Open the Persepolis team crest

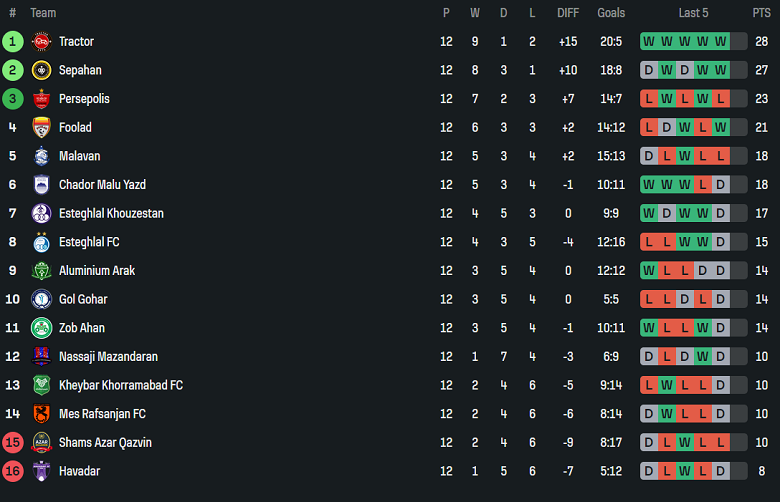pyautogui.click(x=41, y=99)
